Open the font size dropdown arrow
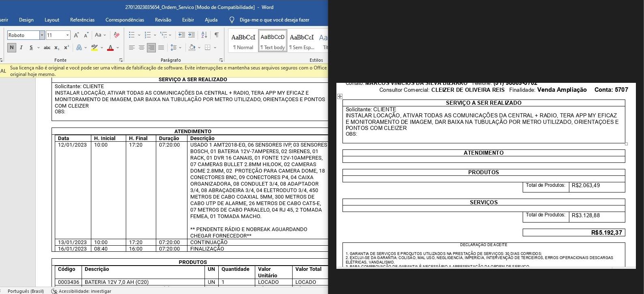 68,35
